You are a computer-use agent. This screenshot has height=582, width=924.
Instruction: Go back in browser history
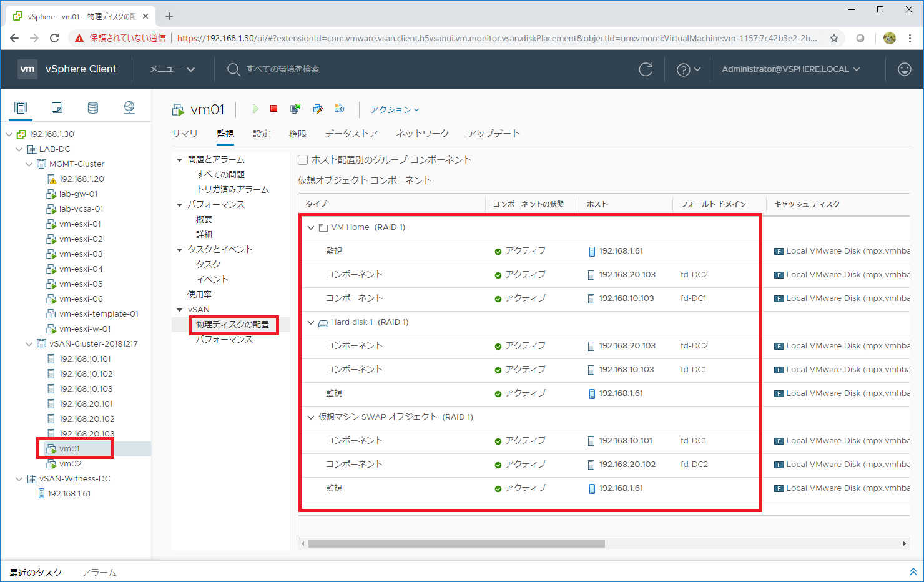[14, 38]
